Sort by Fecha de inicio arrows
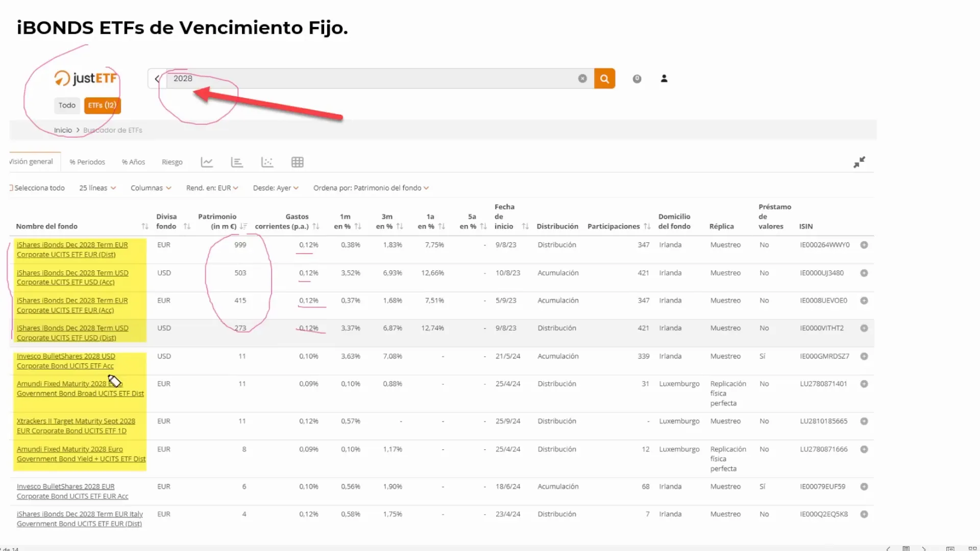The width and height of the screenshot is (980, 551). click(525, 227)
